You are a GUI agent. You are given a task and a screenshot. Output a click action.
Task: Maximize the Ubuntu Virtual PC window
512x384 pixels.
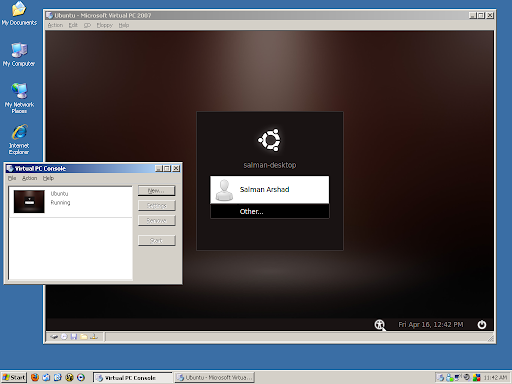(481, 15)
